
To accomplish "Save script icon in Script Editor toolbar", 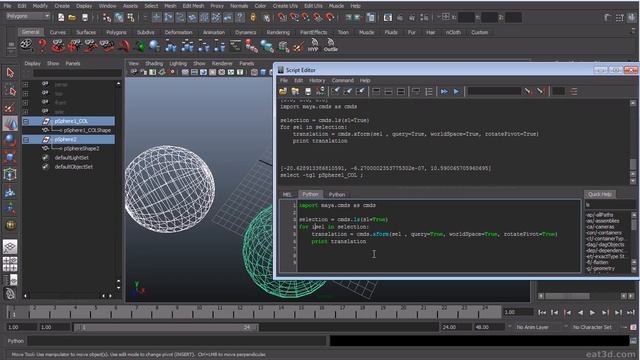I will point(308,91).
